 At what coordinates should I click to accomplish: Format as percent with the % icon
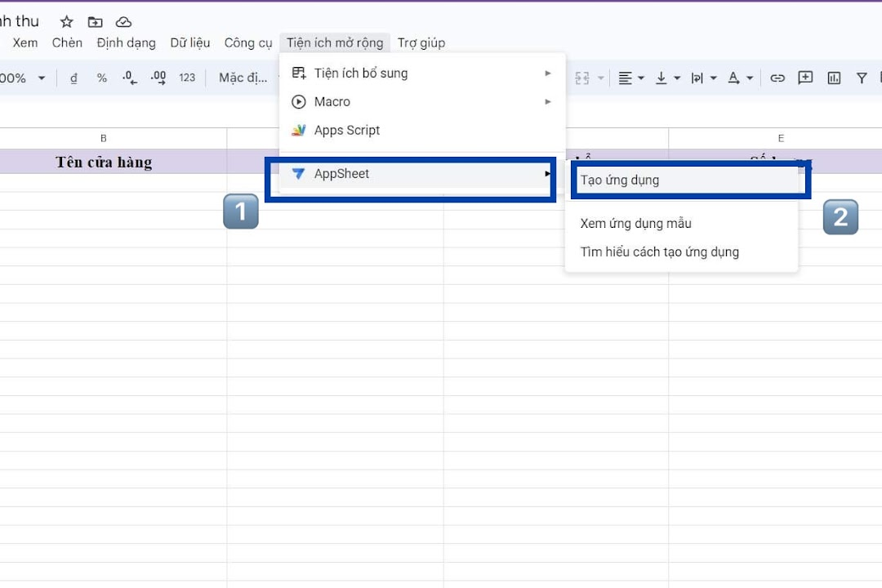[x=102, y=78]
